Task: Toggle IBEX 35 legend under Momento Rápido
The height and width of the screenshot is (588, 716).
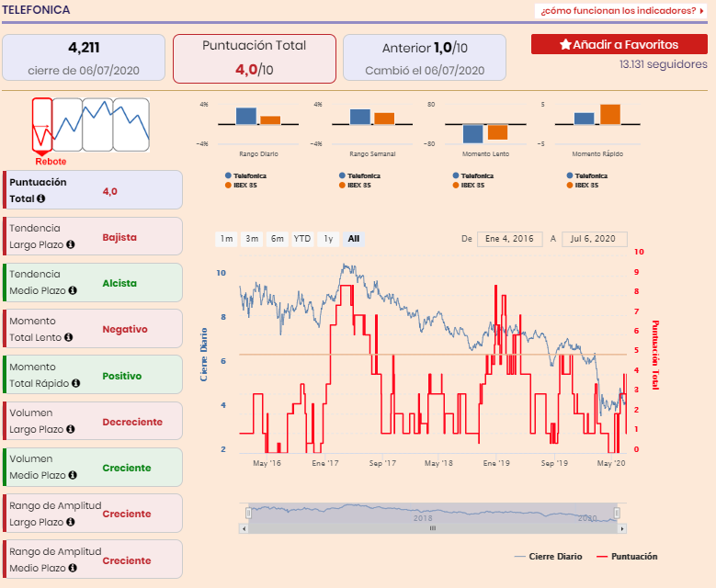Action: 583,186
